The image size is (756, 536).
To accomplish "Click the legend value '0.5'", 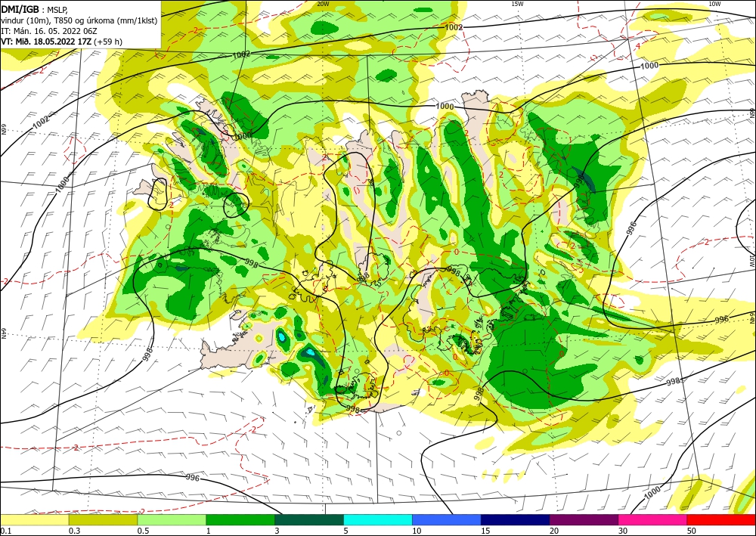I will click(143, 531).
